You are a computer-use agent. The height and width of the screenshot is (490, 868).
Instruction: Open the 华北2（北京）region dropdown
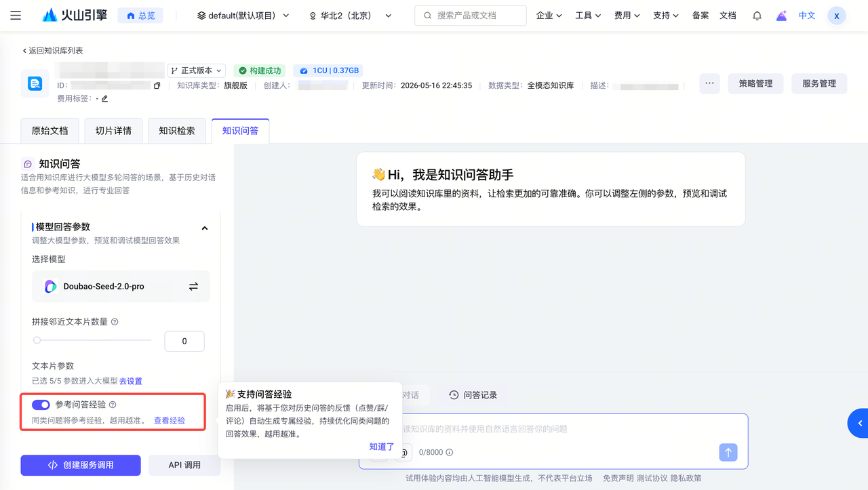click(x=351, y=16)
